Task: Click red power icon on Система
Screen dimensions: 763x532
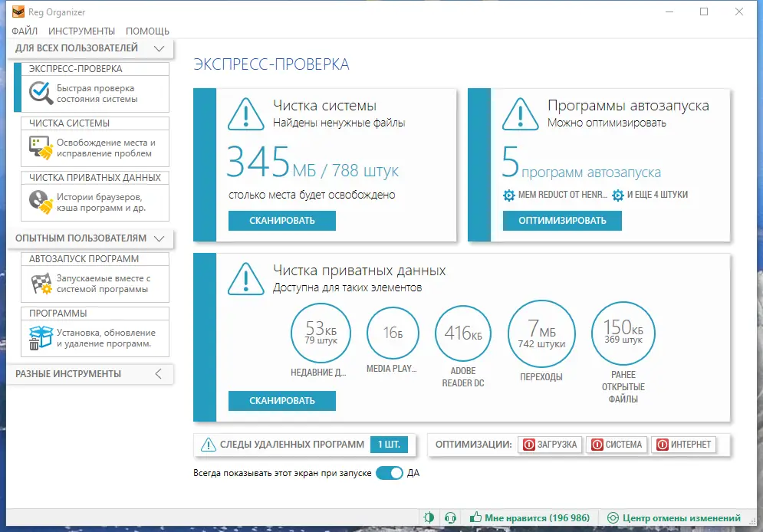Action: click(x=597, y=445)
